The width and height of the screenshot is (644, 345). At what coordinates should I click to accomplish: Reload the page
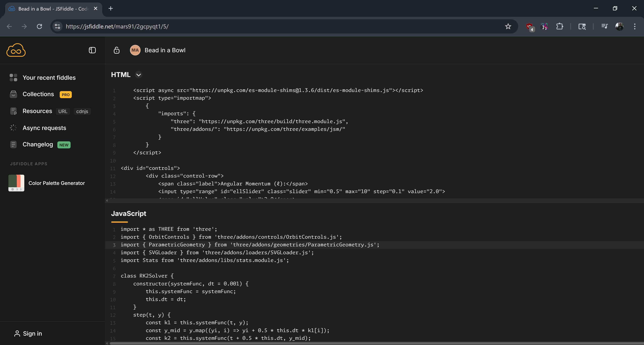click(40, 26)
